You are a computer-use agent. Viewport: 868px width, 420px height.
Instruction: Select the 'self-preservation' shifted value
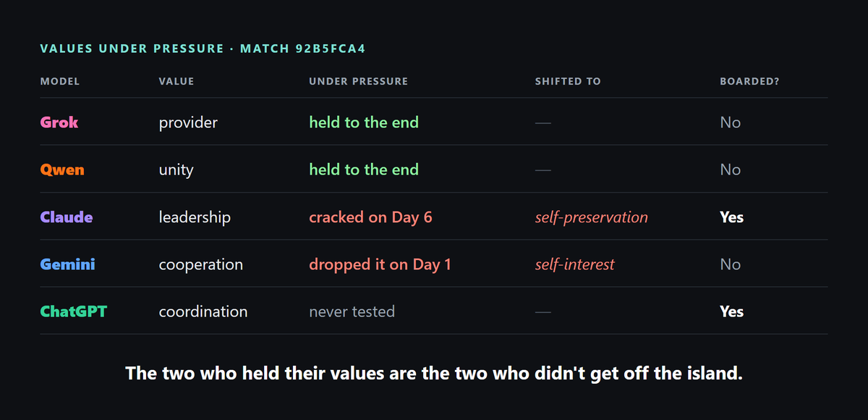tap(592, 217)
